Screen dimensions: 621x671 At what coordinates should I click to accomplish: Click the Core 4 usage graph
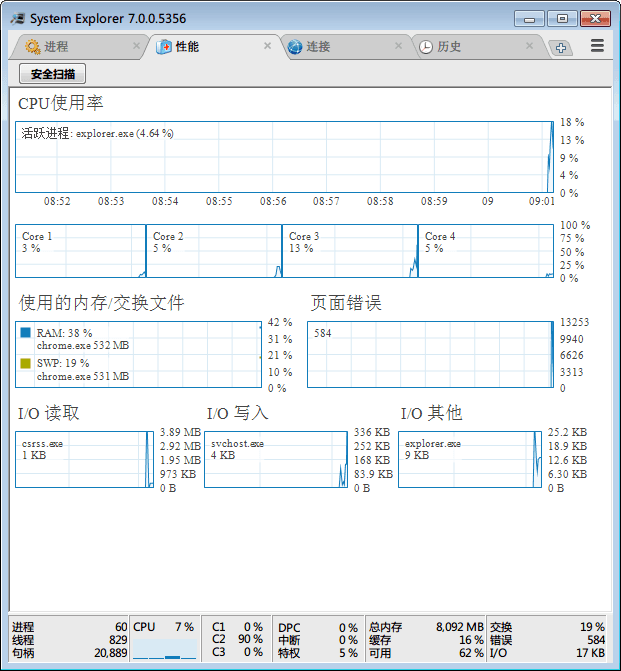point(486,251)
